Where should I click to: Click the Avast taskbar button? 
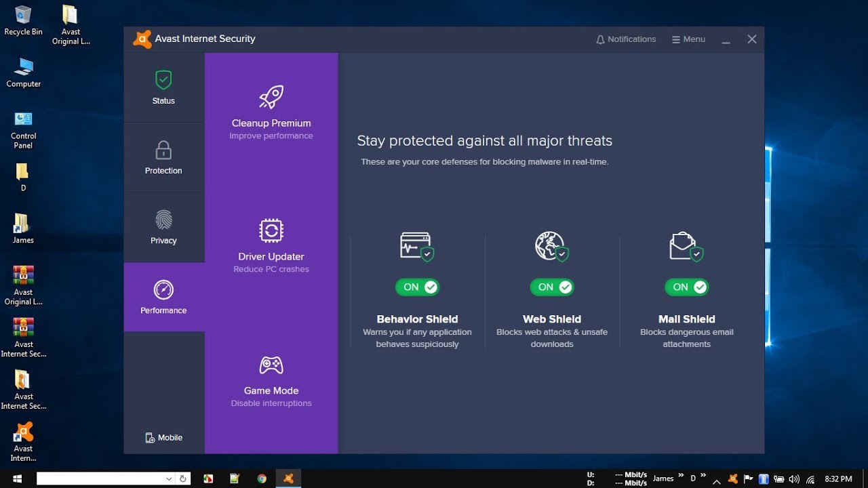tap(289, 479)
